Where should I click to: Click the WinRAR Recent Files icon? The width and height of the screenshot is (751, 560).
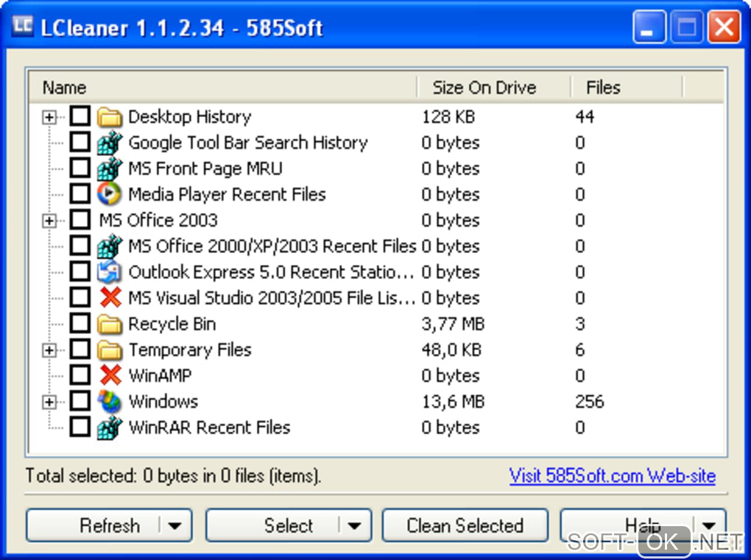pyautogui.click(x=110, y=428)
